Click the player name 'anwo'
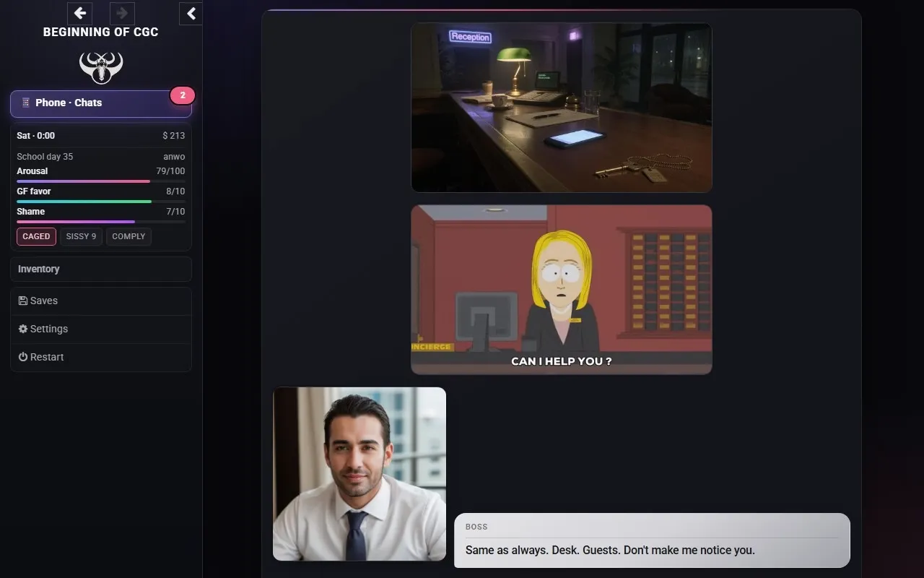This screenshot has height=578, width=924. pos(174,157)
